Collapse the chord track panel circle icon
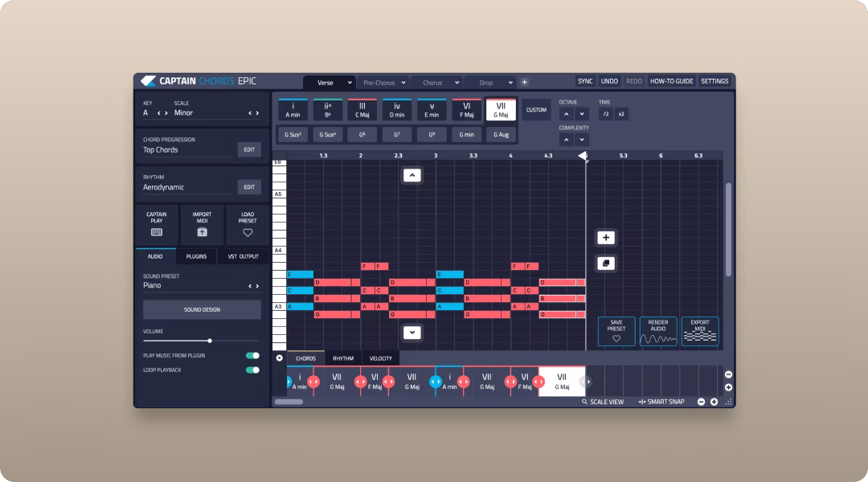This screenshot has width=868, height=482. (280, 358)
